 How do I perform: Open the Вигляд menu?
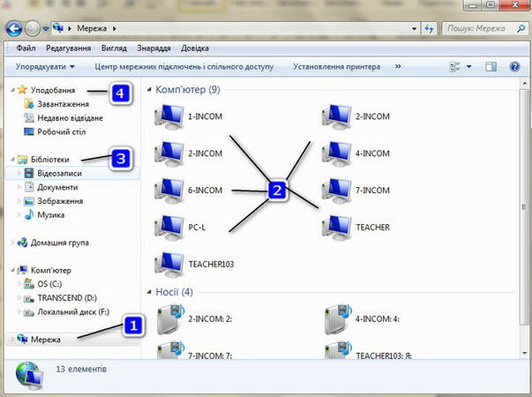(x=114, y=49)
